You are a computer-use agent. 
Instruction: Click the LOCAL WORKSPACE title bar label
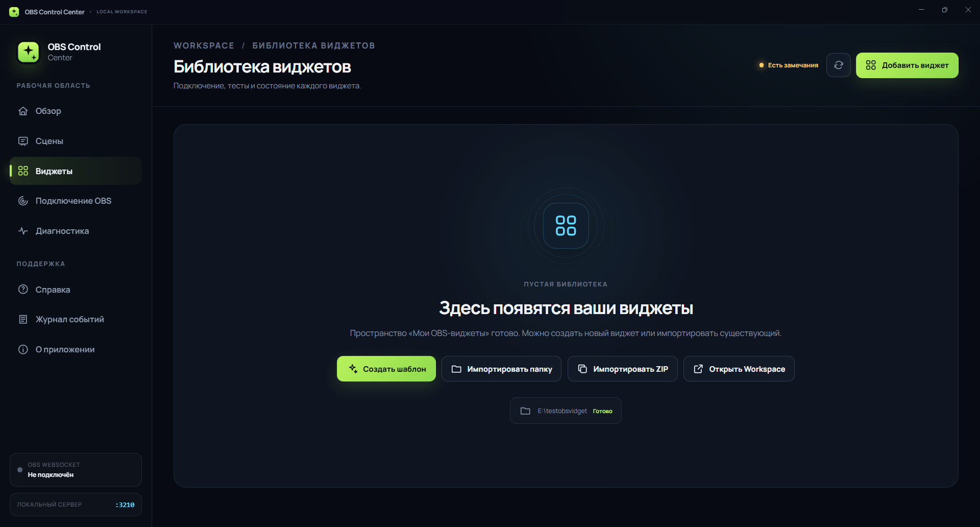click(x=121, y=12)
